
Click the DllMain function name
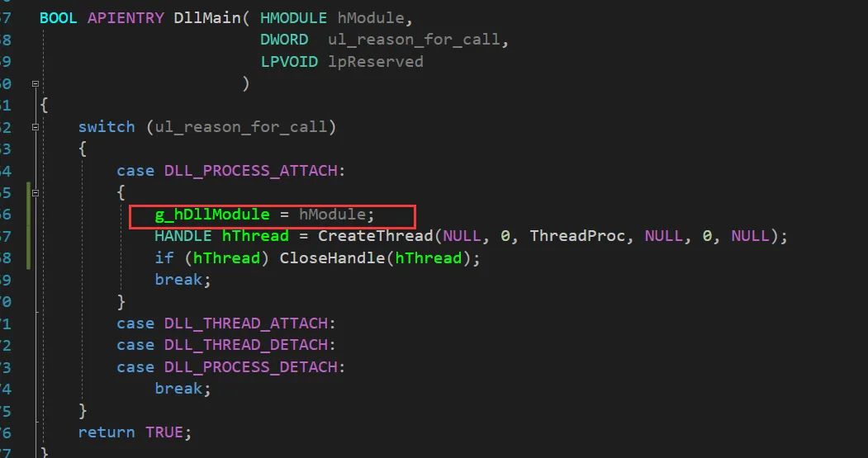(207, 18)
